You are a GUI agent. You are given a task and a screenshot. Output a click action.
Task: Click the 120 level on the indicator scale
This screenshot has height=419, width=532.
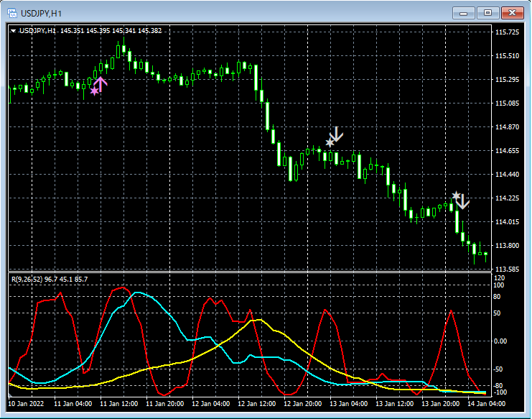pyautogui.click(x=500, y=277)
